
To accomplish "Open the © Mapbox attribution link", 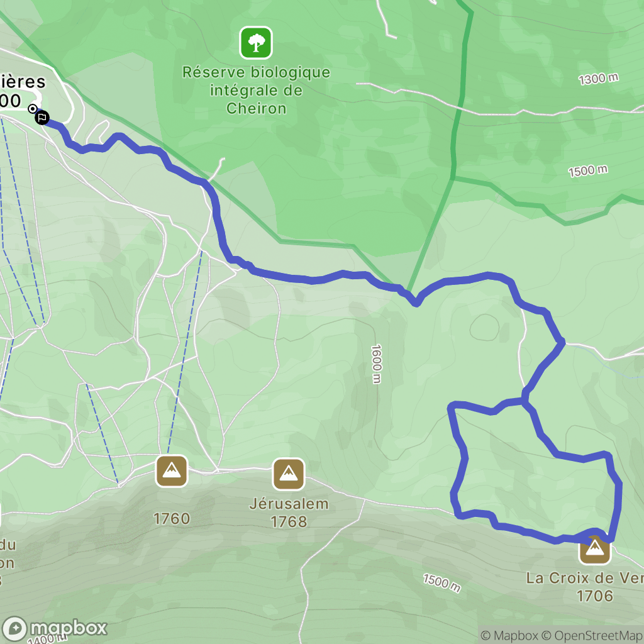I will [508, 635].
